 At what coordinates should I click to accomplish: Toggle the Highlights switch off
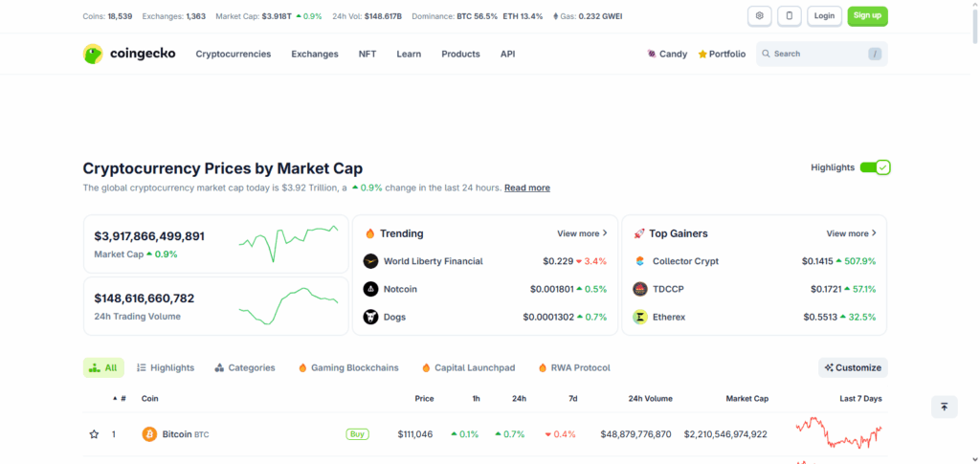tap(875, 167)
